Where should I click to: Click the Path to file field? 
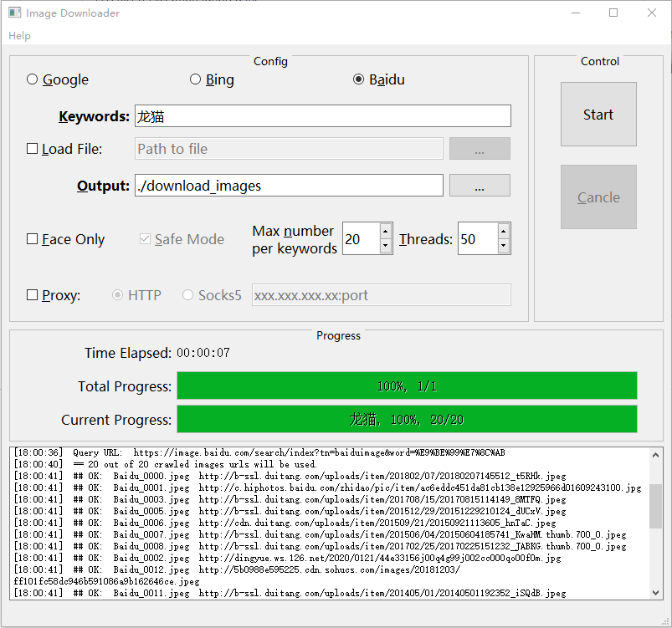[289, 149]
